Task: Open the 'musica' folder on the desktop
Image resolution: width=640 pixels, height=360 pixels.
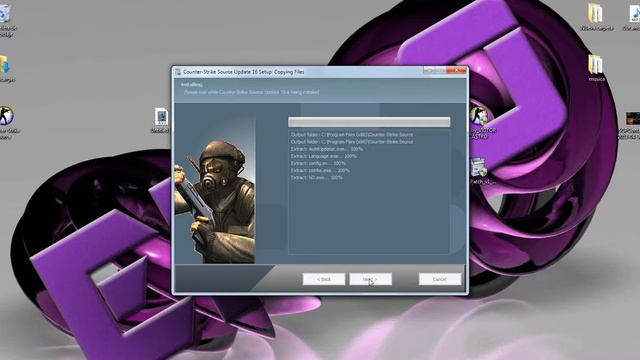Action: click(596, 68)
